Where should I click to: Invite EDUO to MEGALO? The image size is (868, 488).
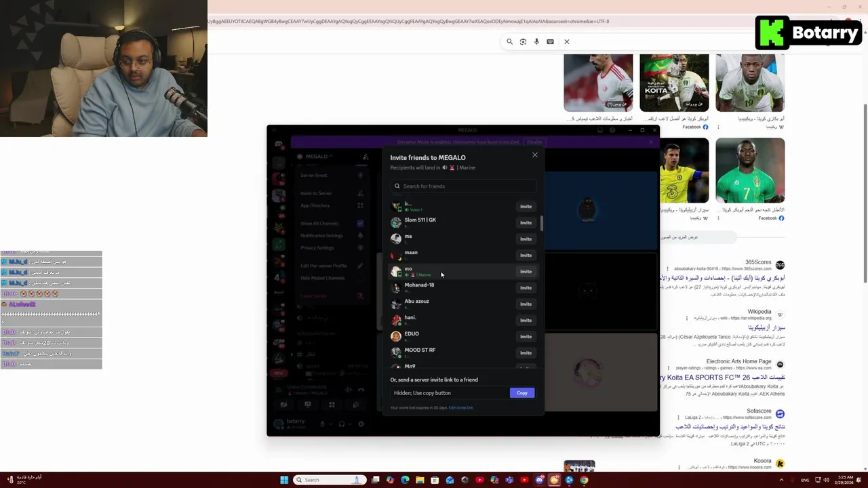click(526, 336)
